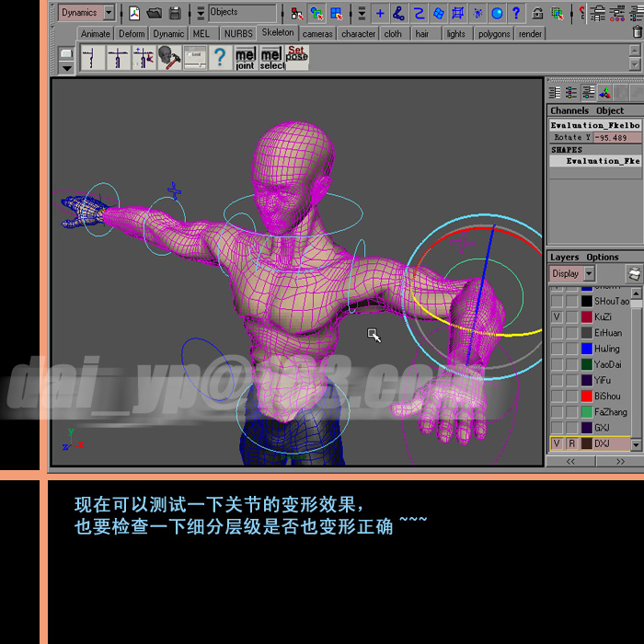Click the layer list move-left << button
Screen dimensions: 644x644
click(x=570, y=461)
